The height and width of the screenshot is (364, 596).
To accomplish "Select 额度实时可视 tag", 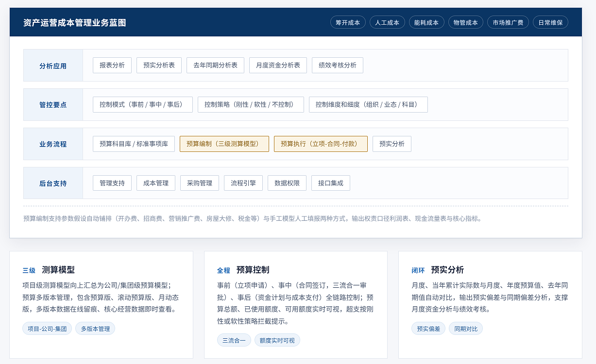I will tap(277, 340).
